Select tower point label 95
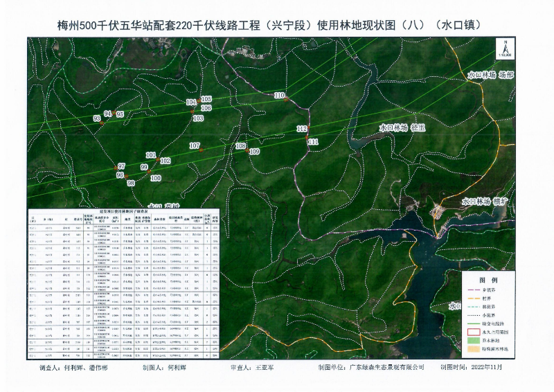This screenshot has width=554, height=392. pos(120,114)
